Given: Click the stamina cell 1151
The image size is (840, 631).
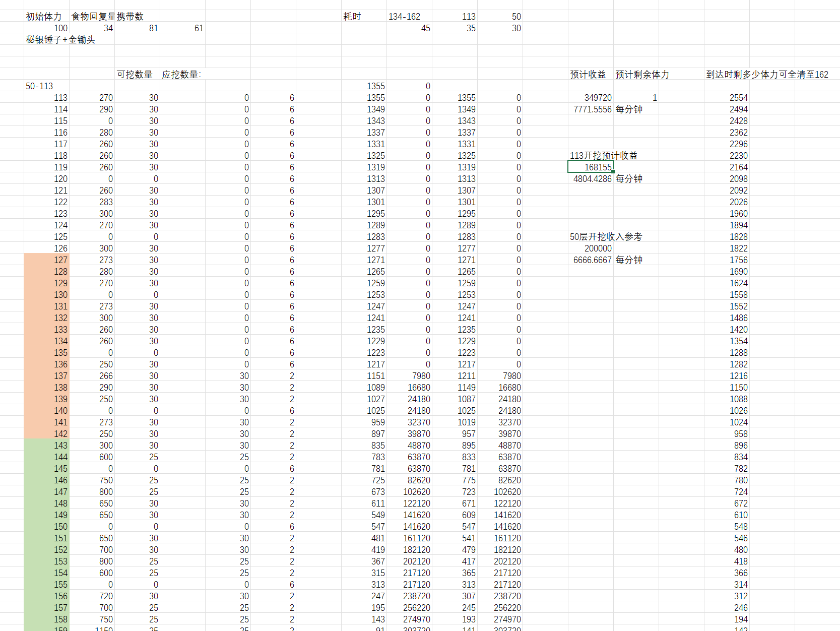Looking at the screenshot, I should pyautogui.click(x=364, y=375).
